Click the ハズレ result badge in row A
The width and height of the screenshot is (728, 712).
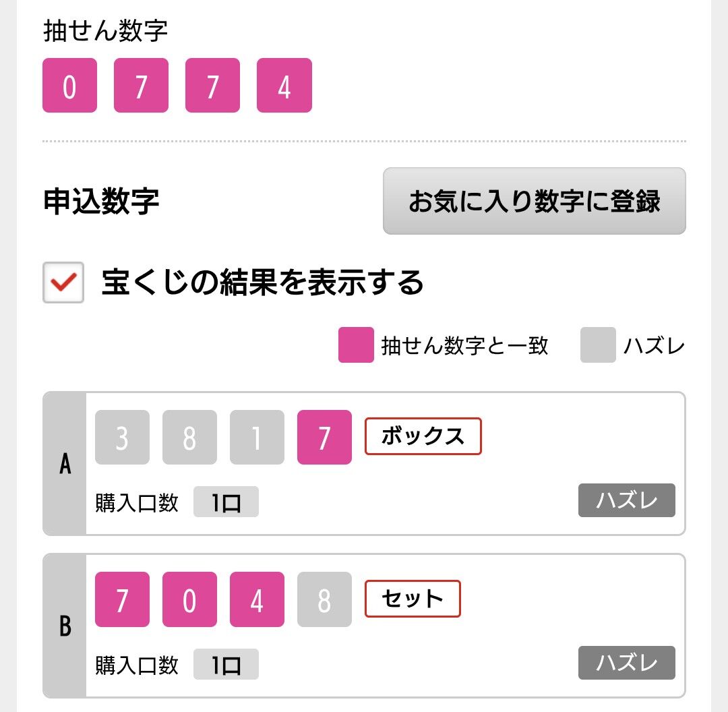click(x=626, y=500)
